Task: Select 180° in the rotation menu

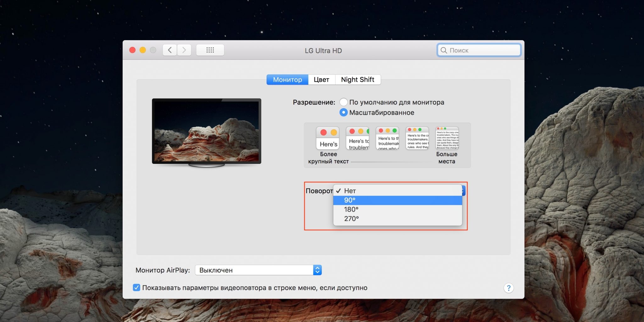Action: [x=397, y=209]
